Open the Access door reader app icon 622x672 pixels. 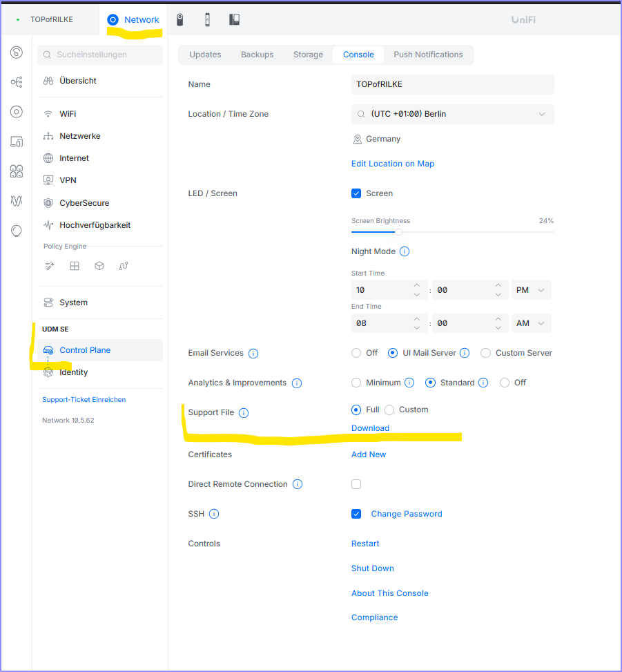pyautogui.click(x=207, y=20)
